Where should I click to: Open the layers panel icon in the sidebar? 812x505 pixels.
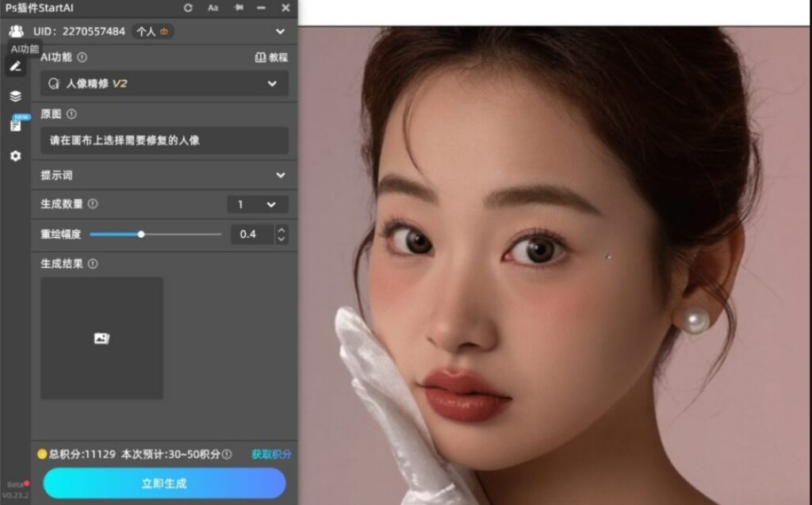[x=13, y=97]
